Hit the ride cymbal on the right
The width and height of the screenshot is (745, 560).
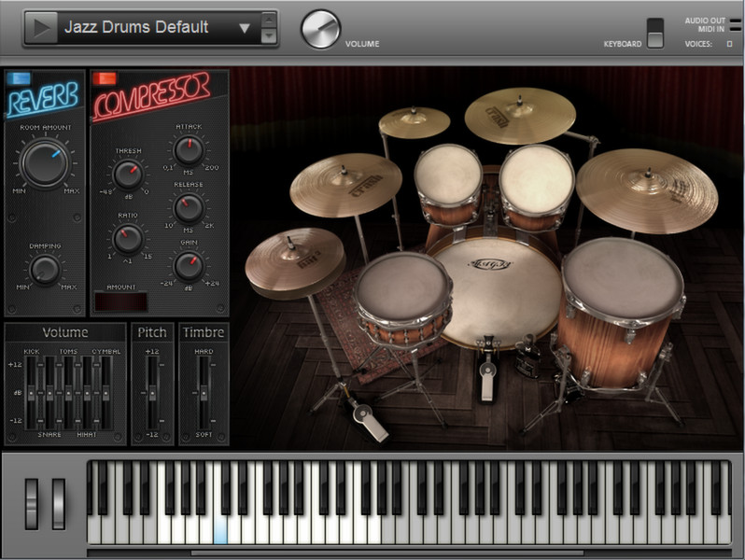[647, 190]
